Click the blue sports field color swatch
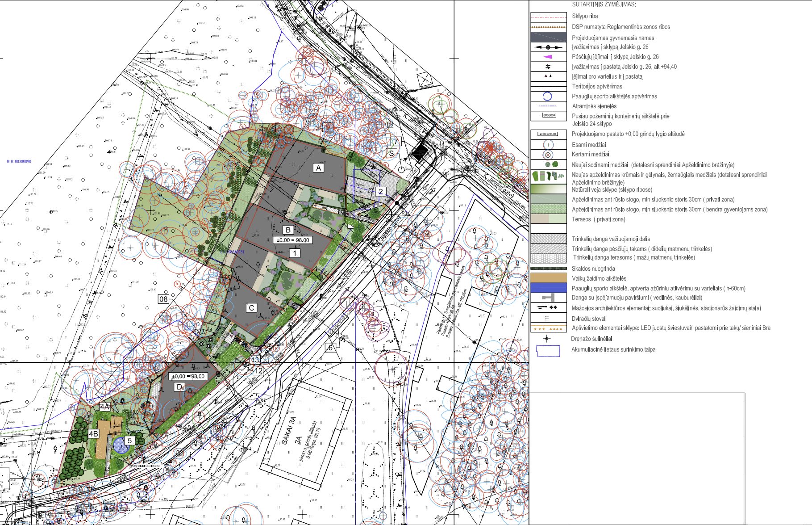The image size is (812, 525). tap(548, 288)
